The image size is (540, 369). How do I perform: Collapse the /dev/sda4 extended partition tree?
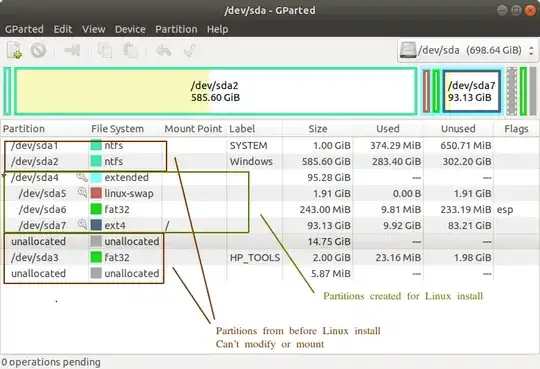4,176
